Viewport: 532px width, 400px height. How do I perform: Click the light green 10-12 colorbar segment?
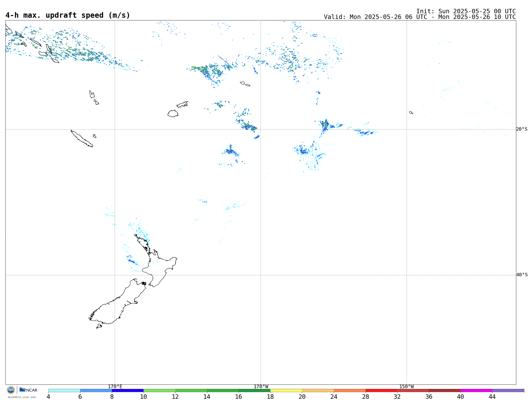[159, 391]
